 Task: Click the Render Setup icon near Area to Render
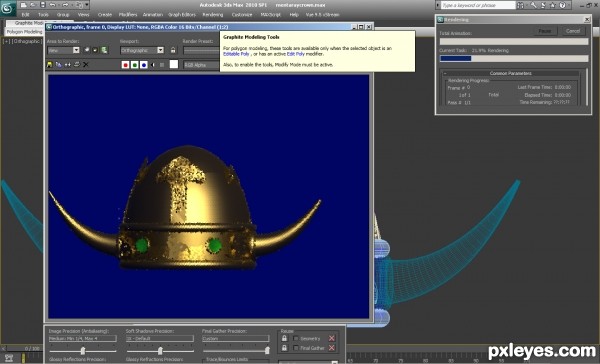tap(104, 50)
